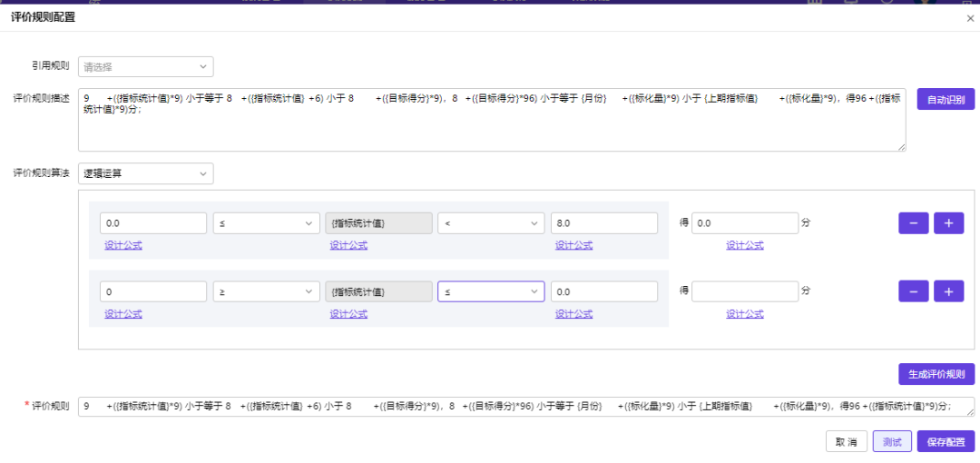Viewport: 980px width, 463px height.
Task: Add a row after second rule with plus
Action: [x=947, y=291]
